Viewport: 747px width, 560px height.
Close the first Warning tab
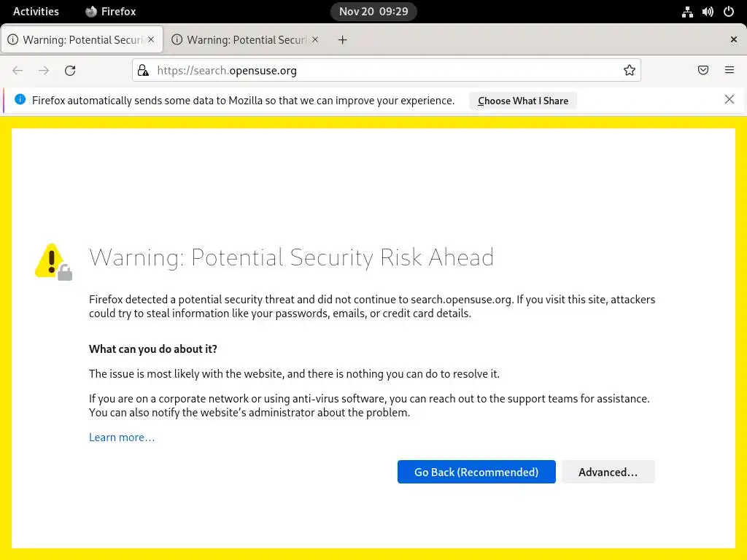(151, 39)
